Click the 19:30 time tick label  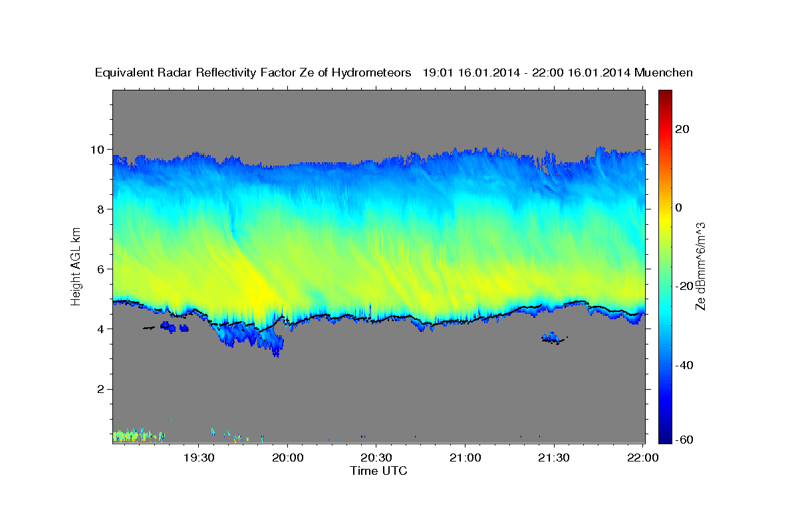[x=199, y=458]
